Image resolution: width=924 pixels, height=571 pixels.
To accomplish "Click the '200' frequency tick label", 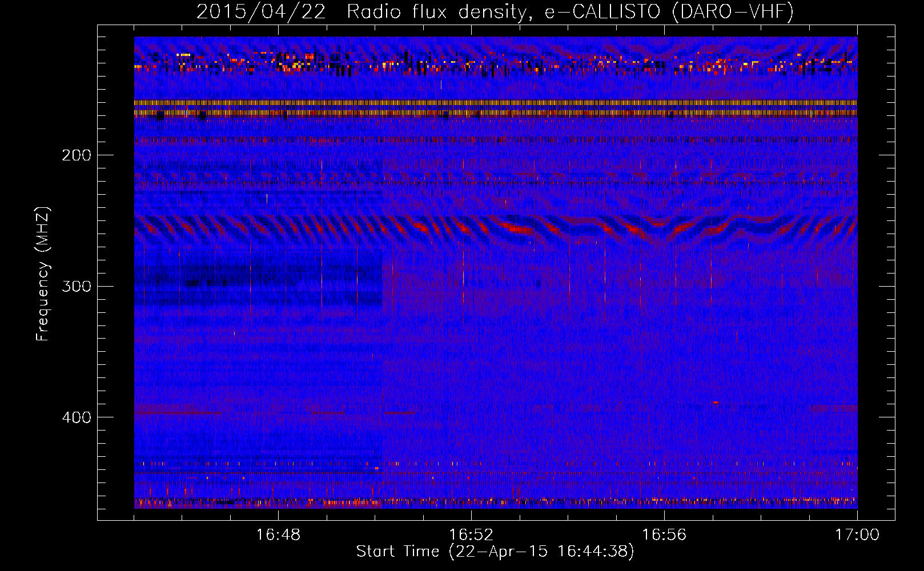I will click(76, 155).
